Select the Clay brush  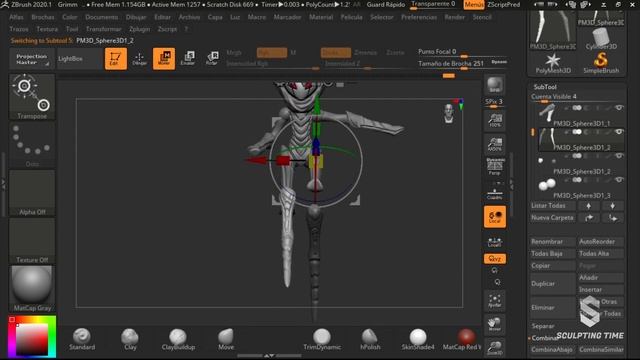[130, 339]
